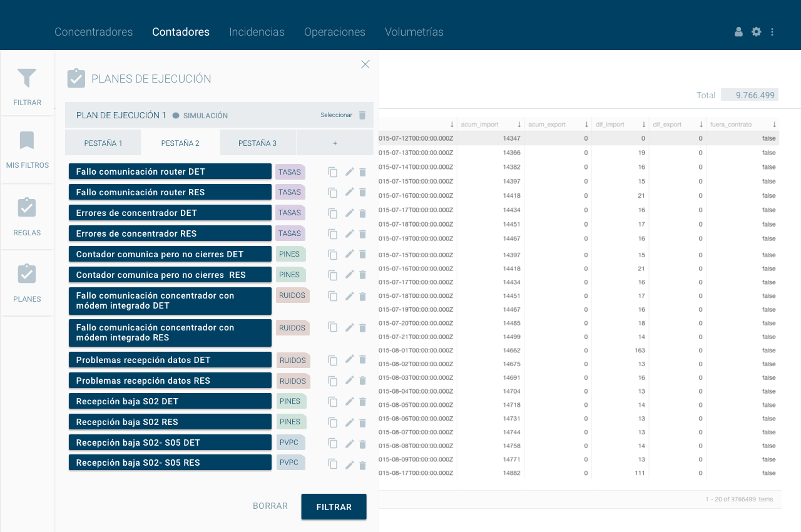Sort by acum_import column arrow
The height and width of the screenshot is (532, 801).
coord(519,125)
